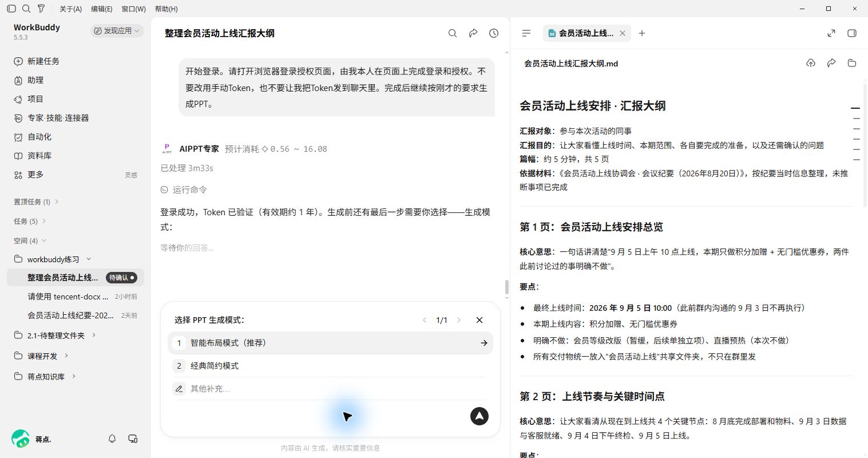Click the 其他补充 input field
The image size is (868, 458).
[330, 389]
